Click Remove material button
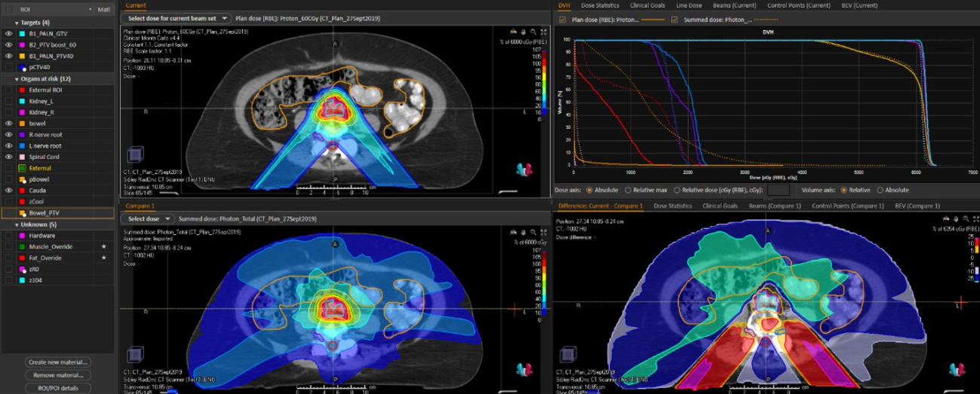Image resolution: width=980 pixels, height=394 pixels. tap(58, 374)
